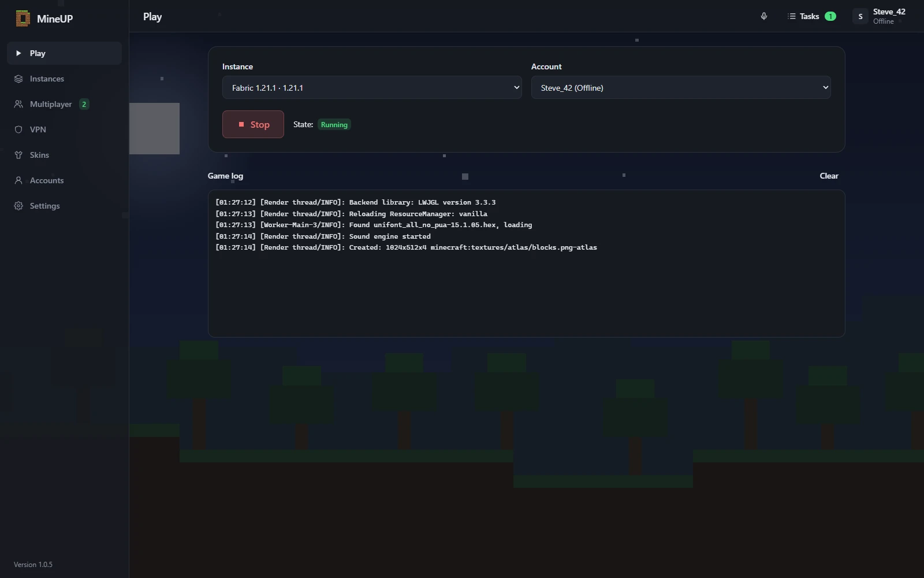Navigate to the VPN page
This screenshot has height=578, width=924.
[64, 129]
